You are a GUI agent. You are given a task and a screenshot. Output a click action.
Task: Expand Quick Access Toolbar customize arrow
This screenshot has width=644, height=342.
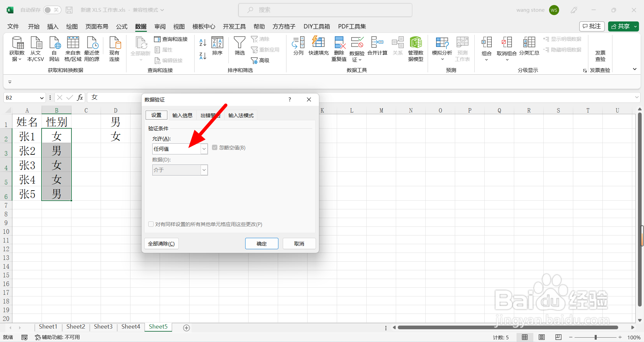tap(10, 82)
